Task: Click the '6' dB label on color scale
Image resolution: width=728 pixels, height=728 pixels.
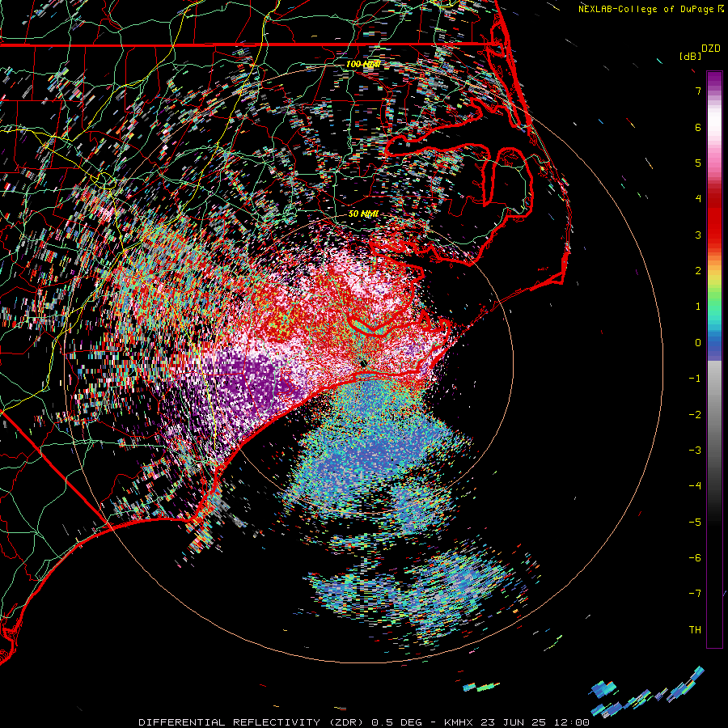Action: click(x=698, y=127)
